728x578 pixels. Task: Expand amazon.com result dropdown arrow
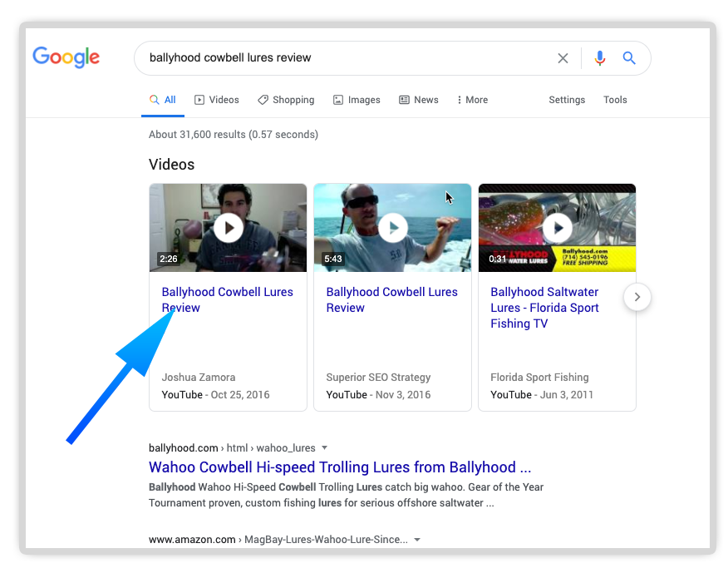417,540
